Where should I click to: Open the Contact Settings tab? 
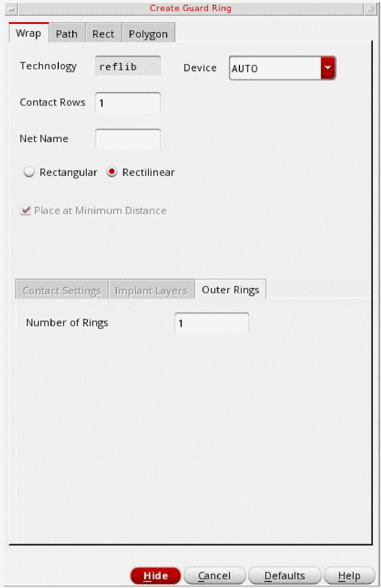coord(62,290)
